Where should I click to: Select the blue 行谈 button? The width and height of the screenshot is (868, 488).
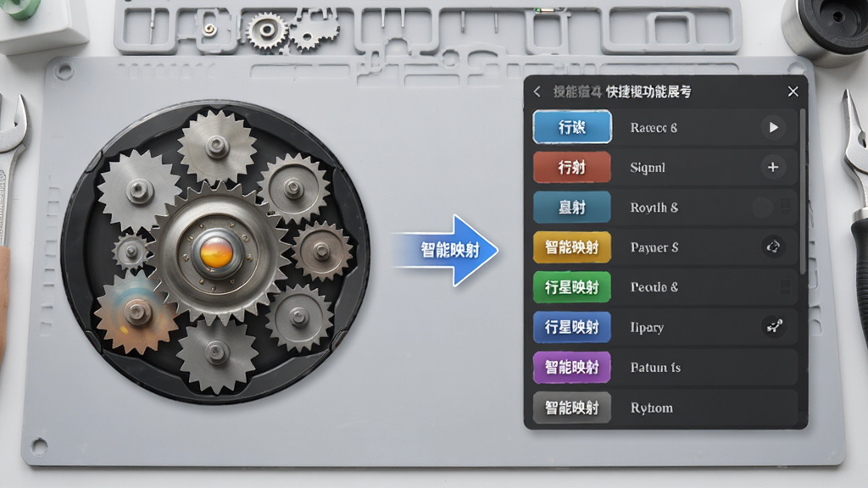tap(572, 127)
